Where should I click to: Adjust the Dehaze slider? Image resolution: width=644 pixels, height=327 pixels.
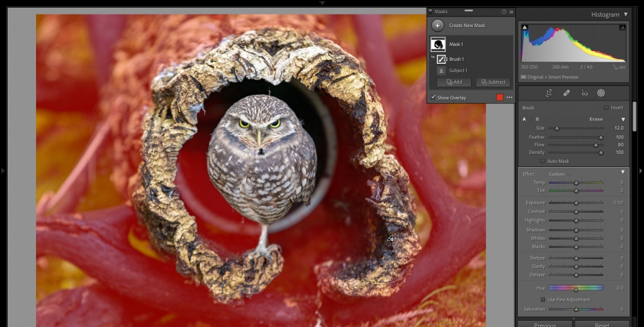pyautogui.click(x=576, y=275)
